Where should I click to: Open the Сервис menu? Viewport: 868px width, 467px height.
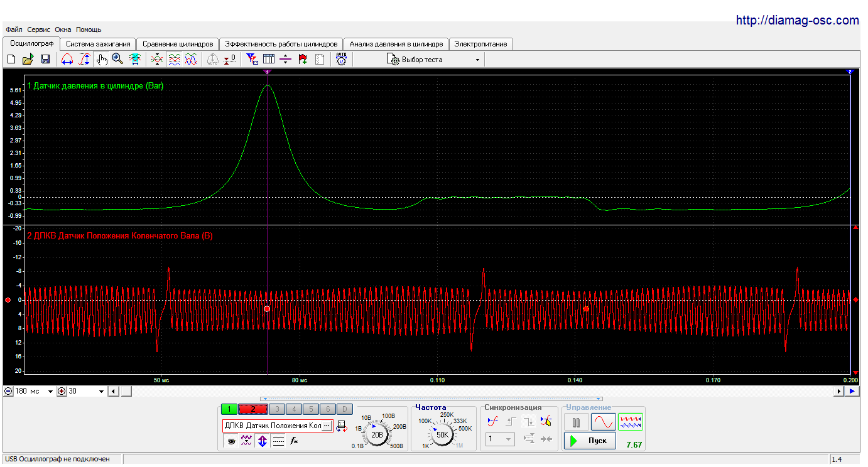click(x=39, y=30)
